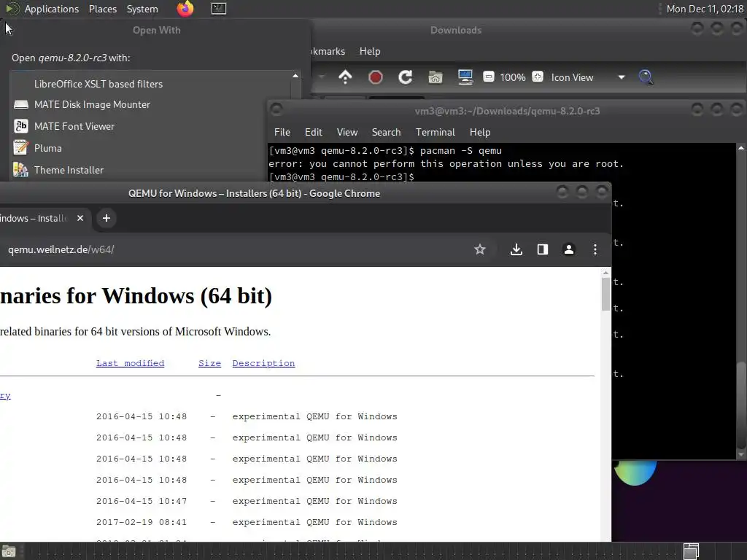The width and height of the screenshot is (747, 560).
Task: Open the Places menu
Action: [102, 9]
